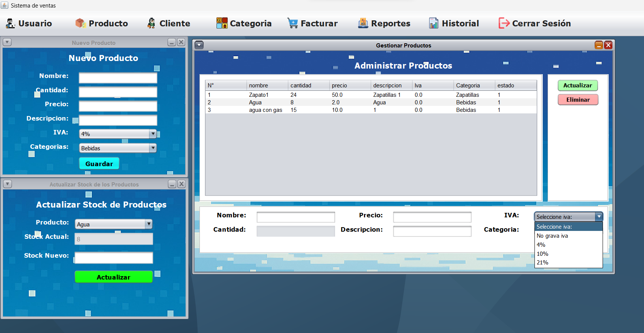Open the Categoria menu

coord(244,23)
